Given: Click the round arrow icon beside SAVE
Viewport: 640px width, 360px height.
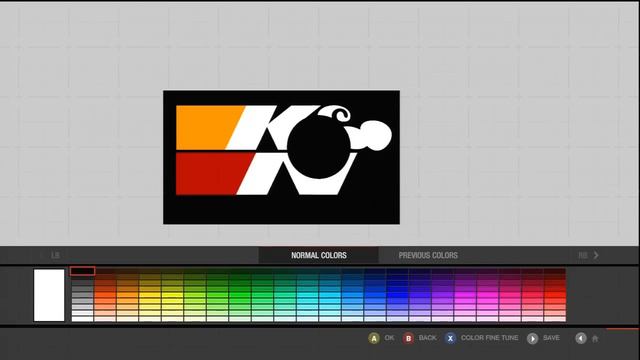Looking at the screenshot, I should pyautogui.click(x=532, y=338).
